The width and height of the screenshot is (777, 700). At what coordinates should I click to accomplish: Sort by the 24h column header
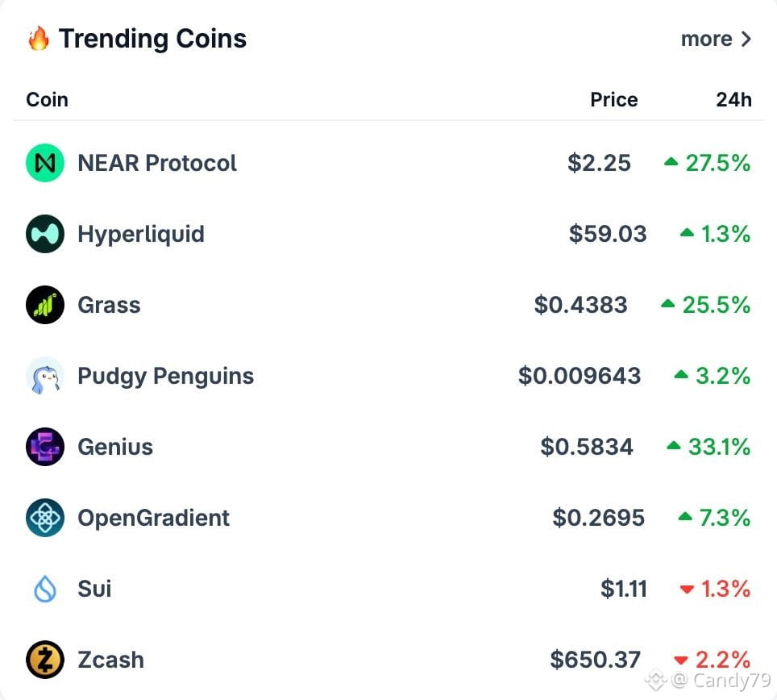click(x=734, y=100)
